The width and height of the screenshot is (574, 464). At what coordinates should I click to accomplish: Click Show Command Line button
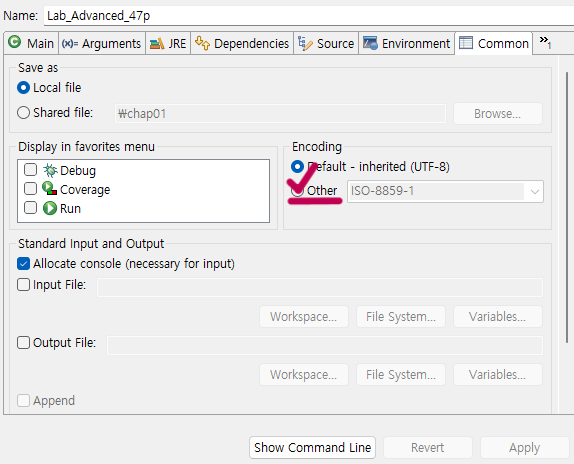[x=312, y=447]
